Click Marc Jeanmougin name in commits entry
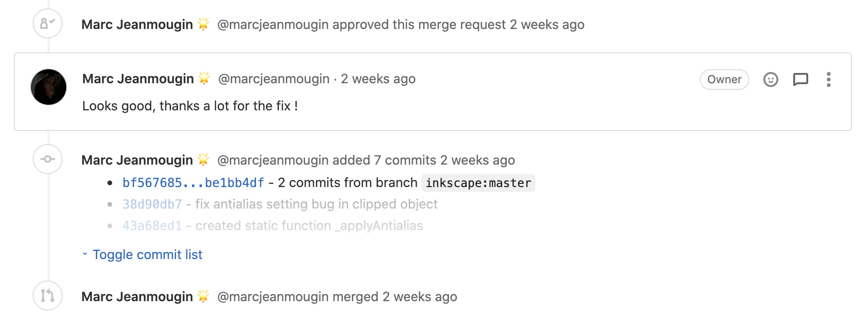 (x=137, y=160)
